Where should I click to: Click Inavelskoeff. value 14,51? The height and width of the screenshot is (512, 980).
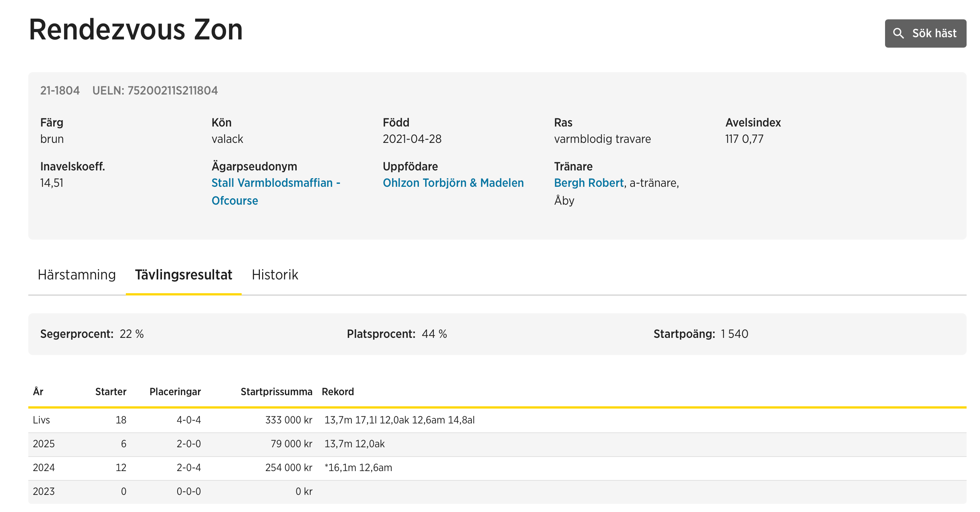pyautogui.click(x=52, y=183)
